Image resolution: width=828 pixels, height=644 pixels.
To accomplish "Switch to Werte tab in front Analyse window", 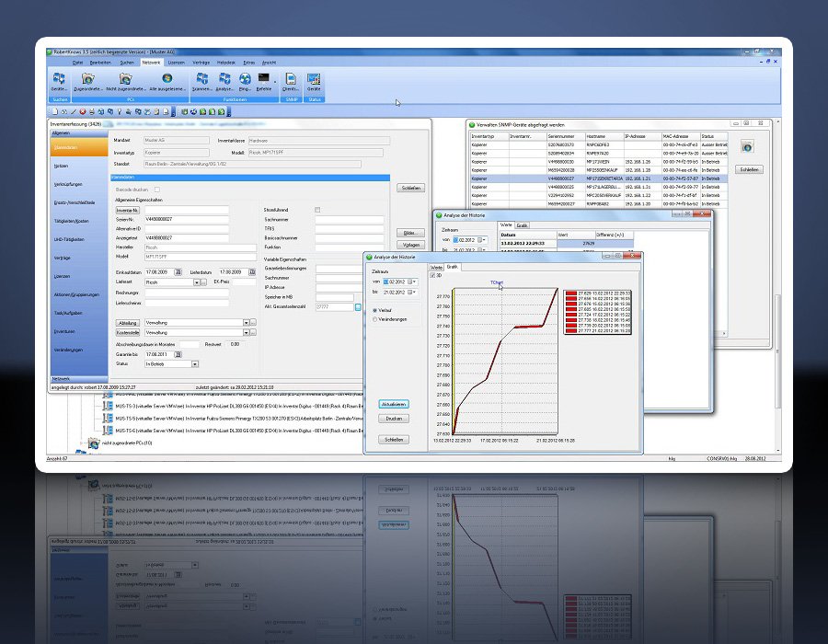I will [436, 268].
